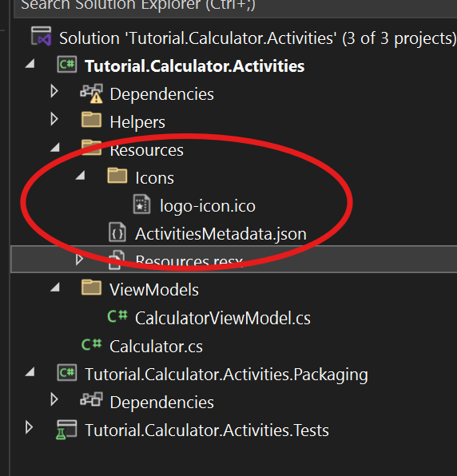The width and height of the screenshot is (457, 476).
Task: Click the Icons folder icon
Action: [x=117, y=176]
